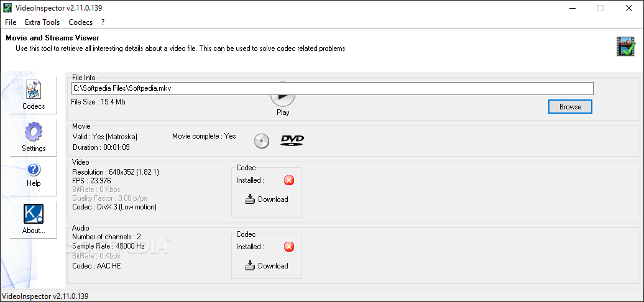Select 'Resolution : 640x352 (1.82:1)' text
Viewport: 644px width, 302px height.
click(116, 172)
